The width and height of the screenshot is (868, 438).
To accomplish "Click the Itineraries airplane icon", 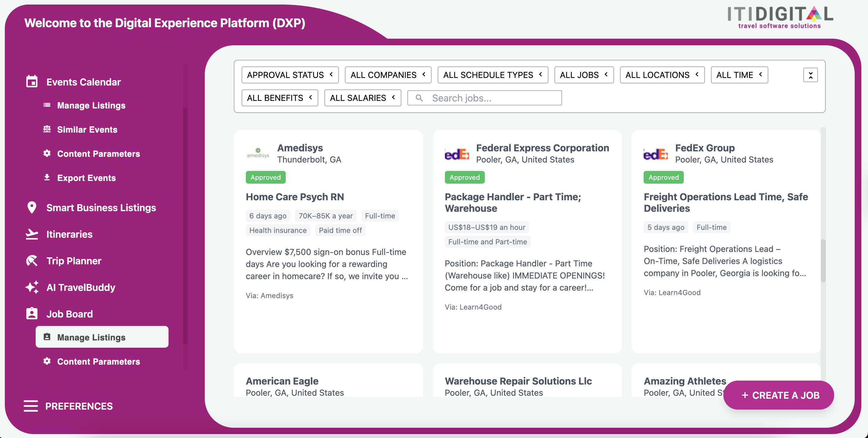I will tap(32, 234).
